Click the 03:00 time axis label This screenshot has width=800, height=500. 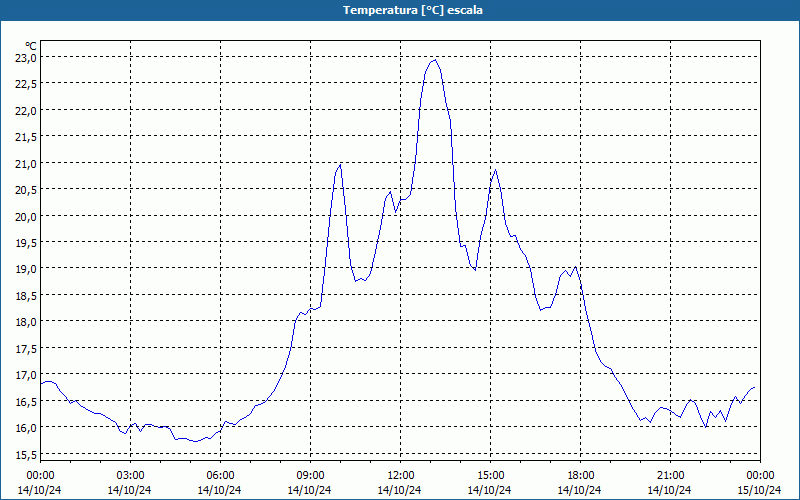(x=130, y=476)
